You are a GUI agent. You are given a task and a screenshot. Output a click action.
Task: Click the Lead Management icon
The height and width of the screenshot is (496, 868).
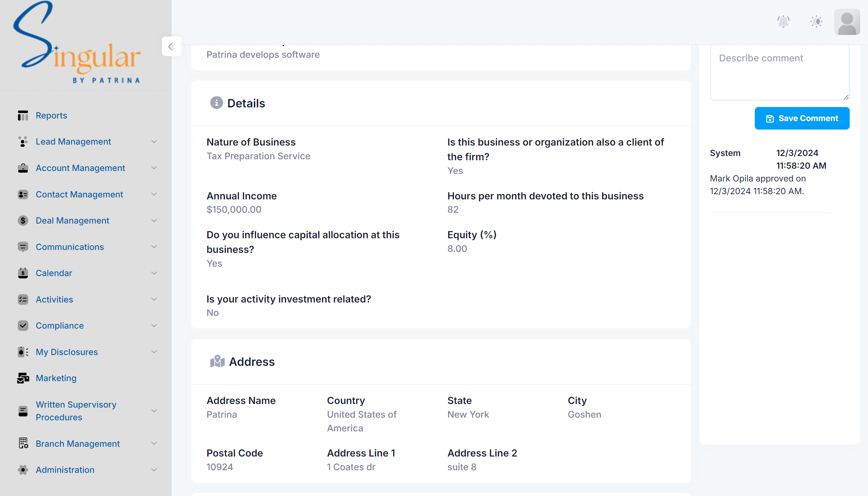23,142
